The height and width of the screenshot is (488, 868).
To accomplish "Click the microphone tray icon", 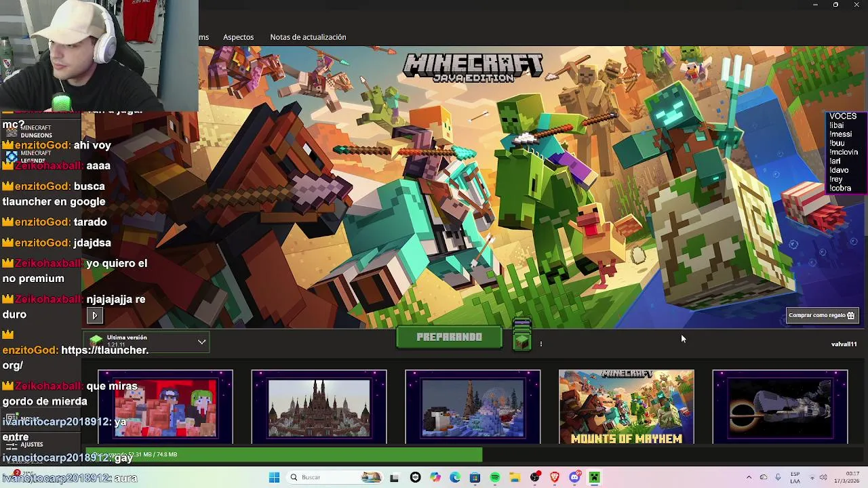I will click(778, 477).
